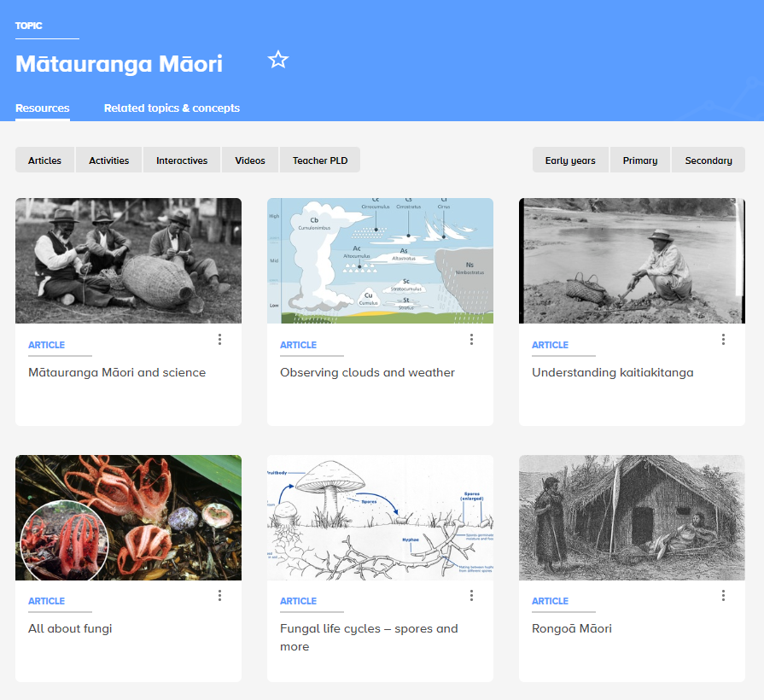Click ARTICLE label on Observing clouds card
The height and width of the screenshot is (700, 764).
point(298,345)
